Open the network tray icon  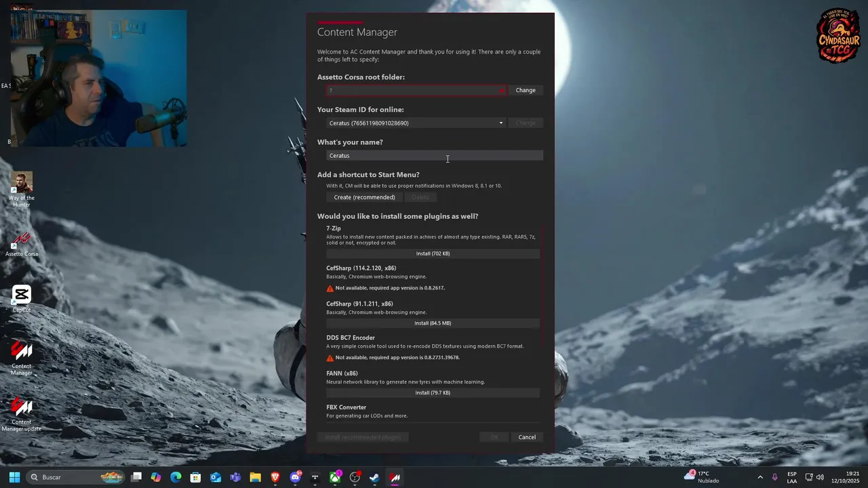(x=809, y=477)
